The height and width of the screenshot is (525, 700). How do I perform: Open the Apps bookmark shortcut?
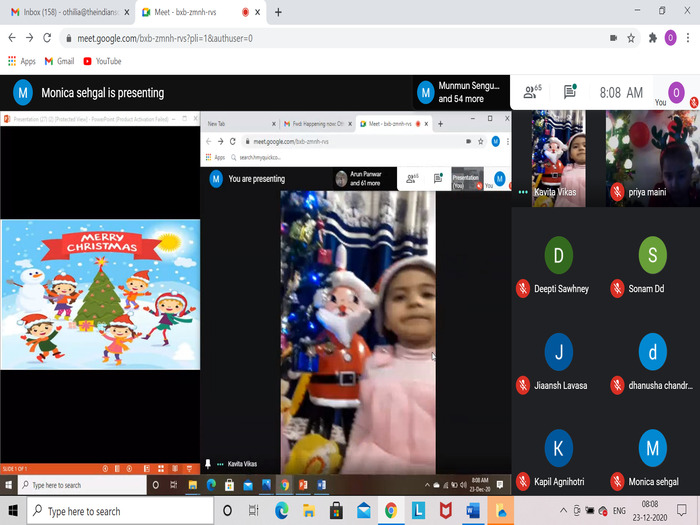click(x=22, y=61)
